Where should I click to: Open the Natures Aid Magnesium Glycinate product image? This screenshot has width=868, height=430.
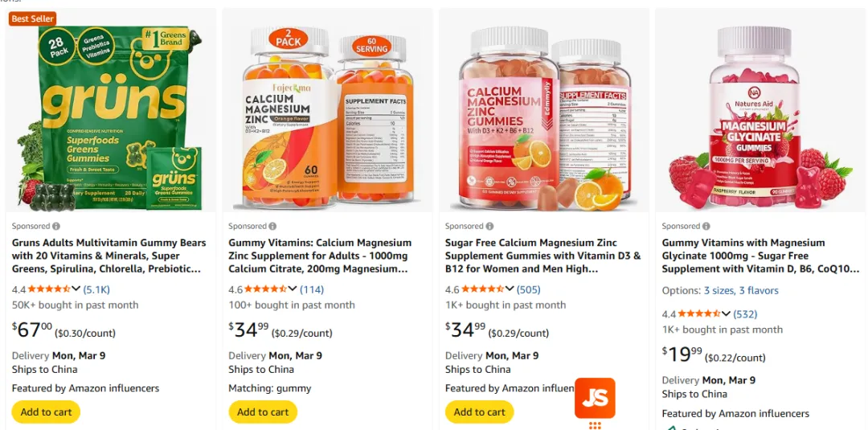click(760, 111)
